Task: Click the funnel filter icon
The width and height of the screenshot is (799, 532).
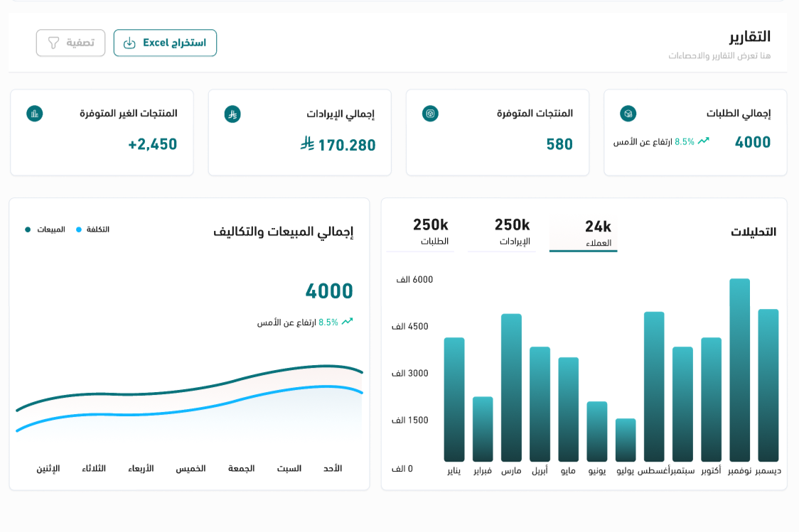Action: pos(53,43)
